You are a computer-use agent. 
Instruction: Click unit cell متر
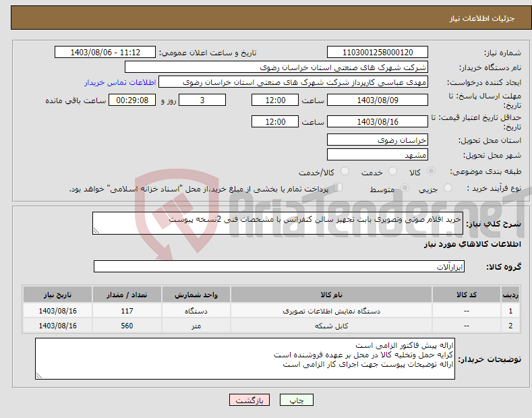pyautogui.click(x=196, y=326)
